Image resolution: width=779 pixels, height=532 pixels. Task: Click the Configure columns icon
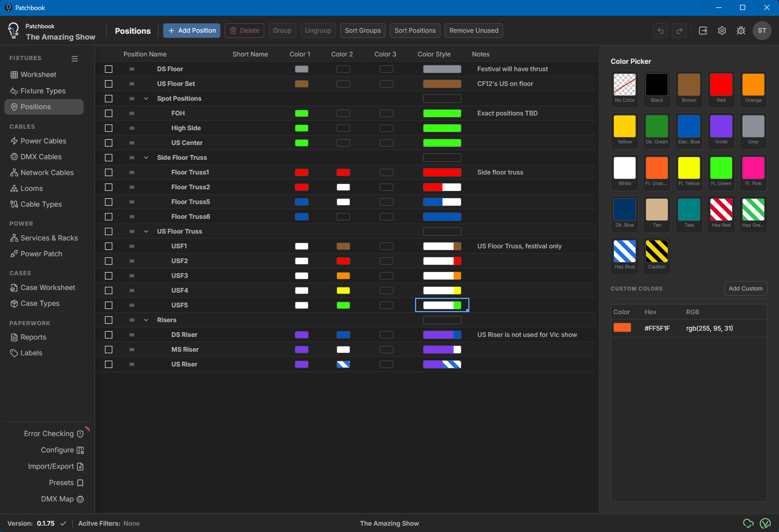click(x=80, y=450)
